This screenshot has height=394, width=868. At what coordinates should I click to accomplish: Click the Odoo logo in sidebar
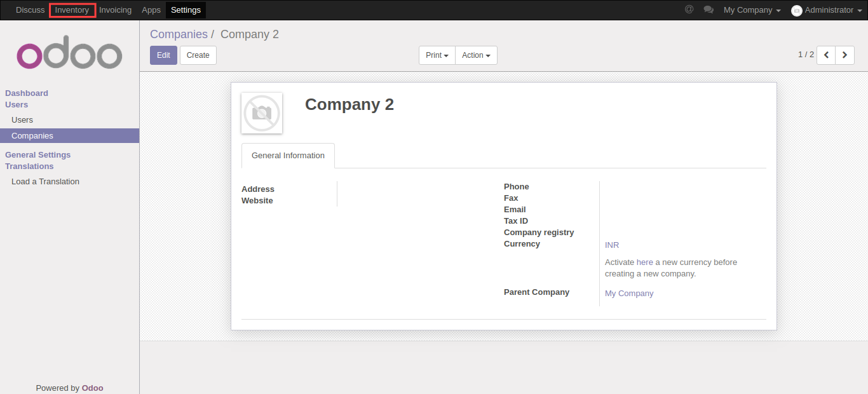click(x=69, y=56)
